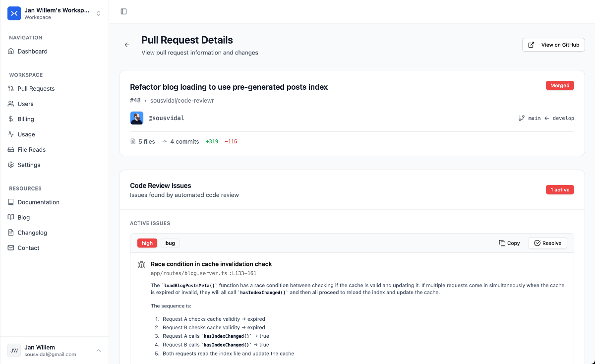Open the Dashboard navigation item
595x364 pixels.
[32, 52]
